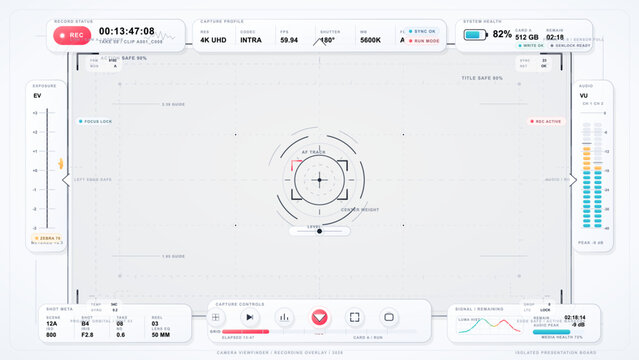Screen dimensions: 639x360
Task: Select the 5600K white balance value
Action: click(x=370, y=40)
